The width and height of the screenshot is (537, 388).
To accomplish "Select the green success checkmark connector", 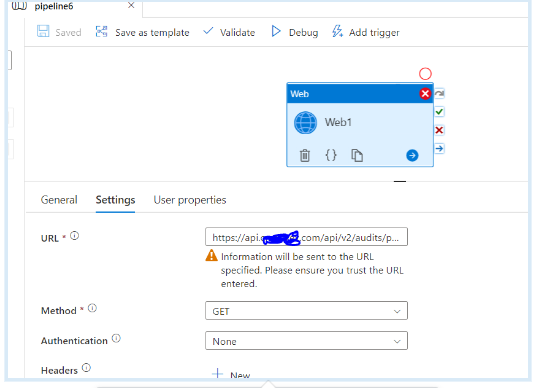I will pyautogui.click(x=439, y=112).
